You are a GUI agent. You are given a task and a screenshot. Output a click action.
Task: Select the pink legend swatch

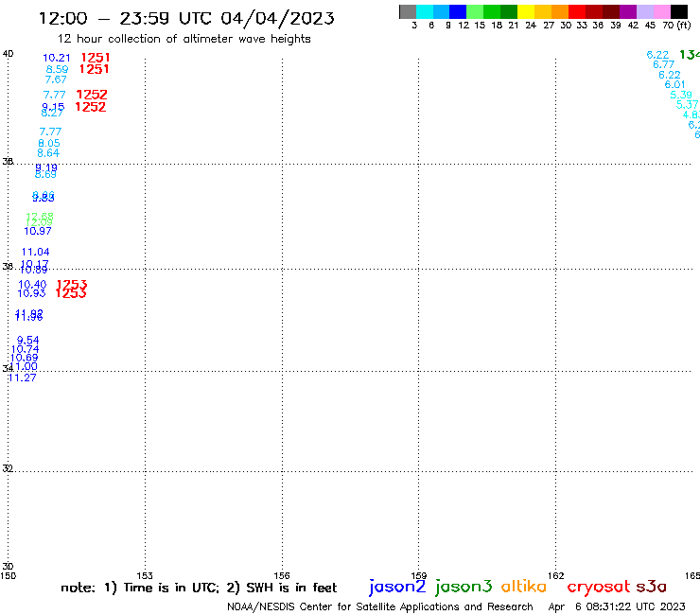pyautogui.click(x=662, y=11)
